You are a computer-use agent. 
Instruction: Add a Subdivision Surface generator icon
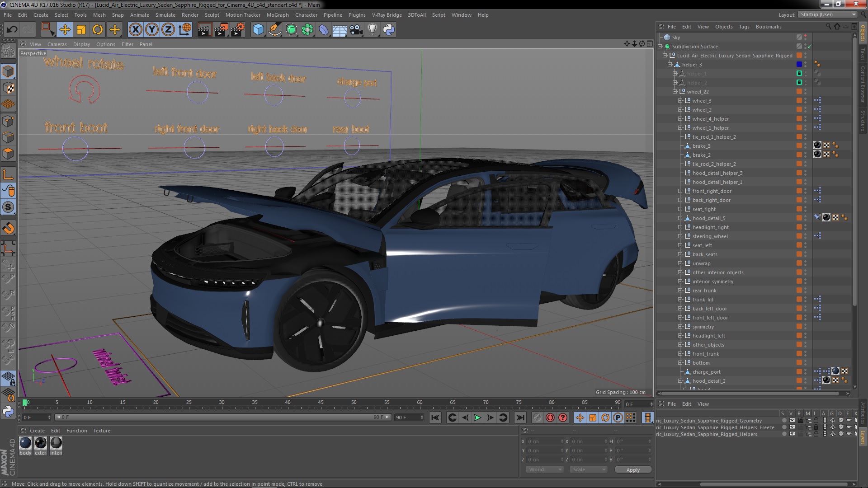[291, 30]
